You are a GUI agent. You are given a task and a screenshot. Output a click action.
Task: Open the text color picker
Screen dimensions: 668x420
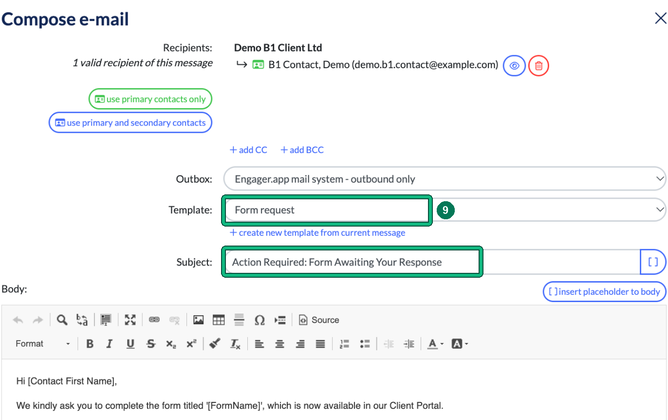coord(435,344)
